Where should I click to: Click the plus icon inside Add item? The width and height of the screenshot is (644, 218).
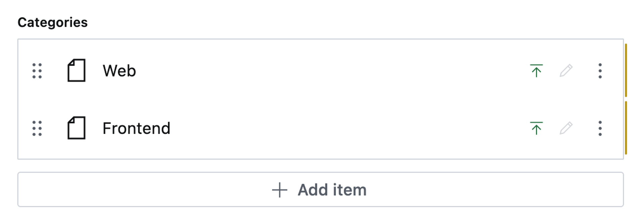tap(279, 190)
